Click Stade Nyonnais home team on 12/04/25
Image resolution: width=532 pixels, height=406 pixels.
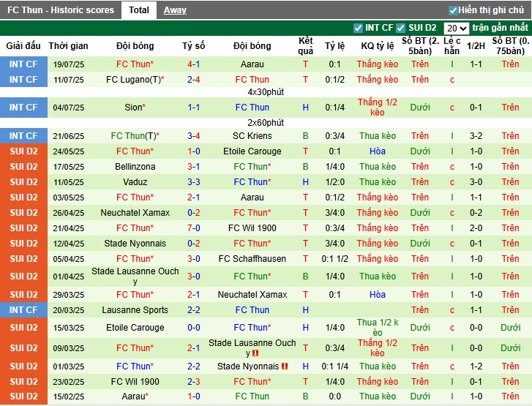tap(135, 244)
